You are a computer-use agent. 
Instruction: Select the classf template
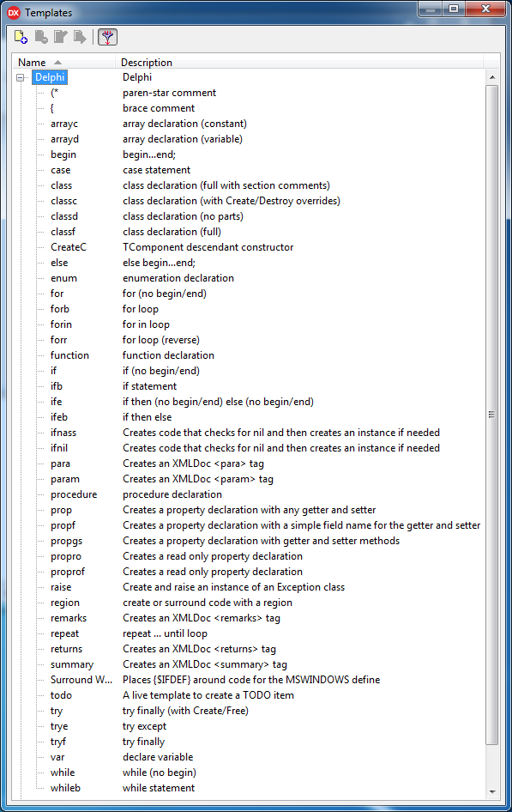[x=63, y=232]
